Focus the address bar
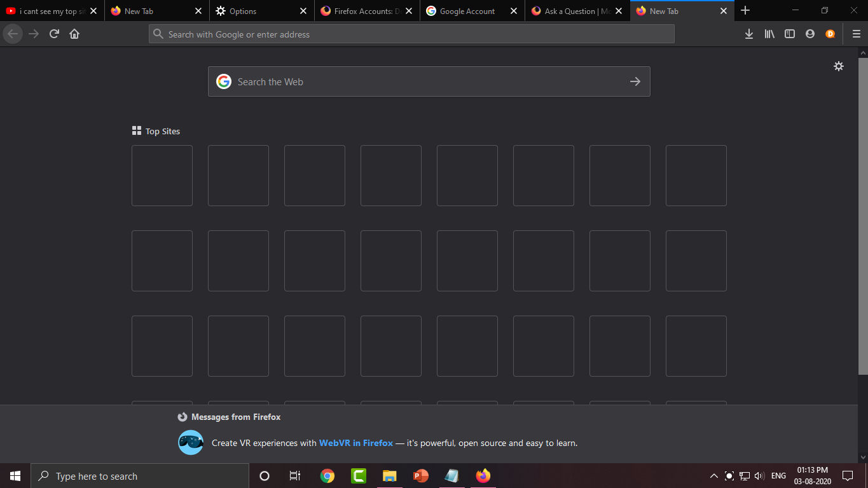The image size is (868, 488). [413, 34]
